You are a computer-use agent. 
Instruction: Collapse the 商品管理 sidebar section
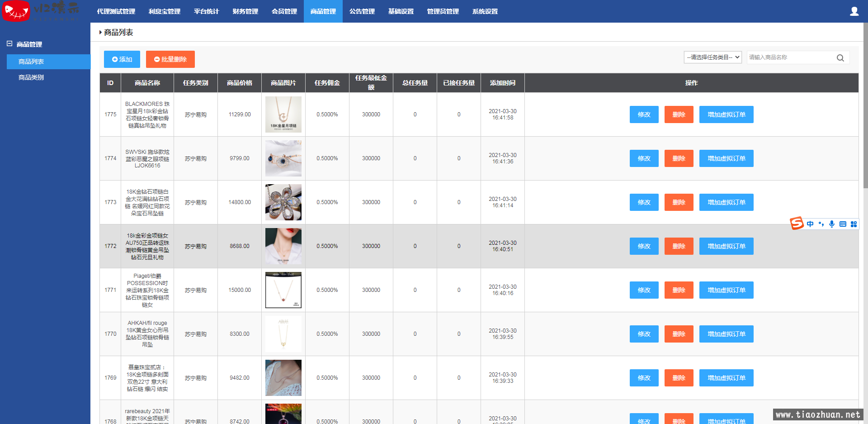pyautogui.click(x=9, y=44)
